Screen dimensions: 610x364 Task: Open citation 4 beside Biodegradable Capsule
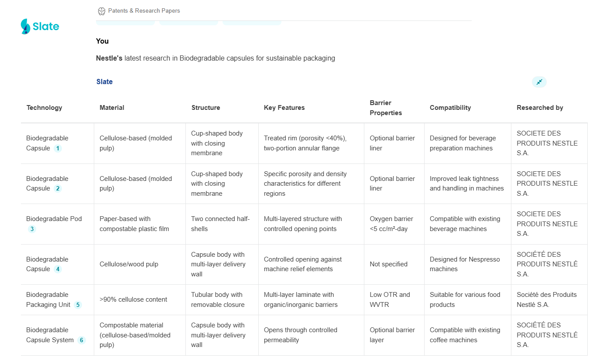58,269
